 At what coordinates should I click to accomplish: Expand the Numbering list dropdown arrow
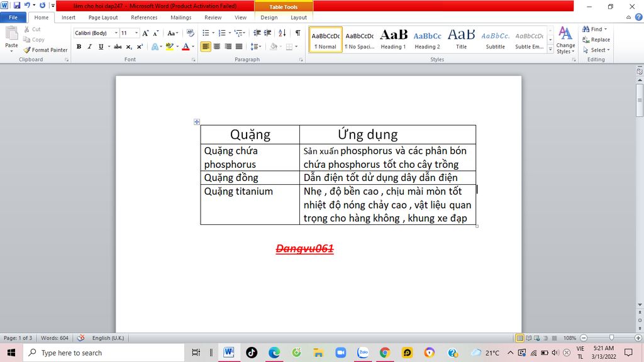(230, 33)
